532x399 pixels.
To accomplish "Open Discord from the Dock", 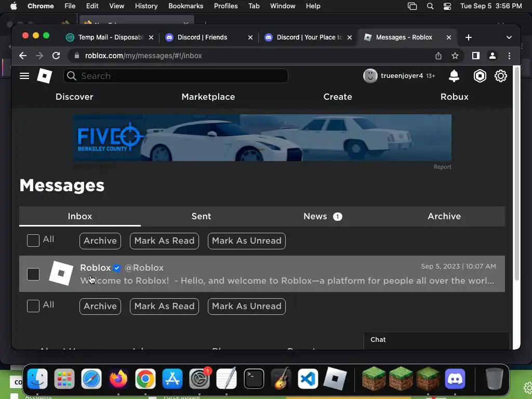I will pyautogui.click(x=455, y=379).
